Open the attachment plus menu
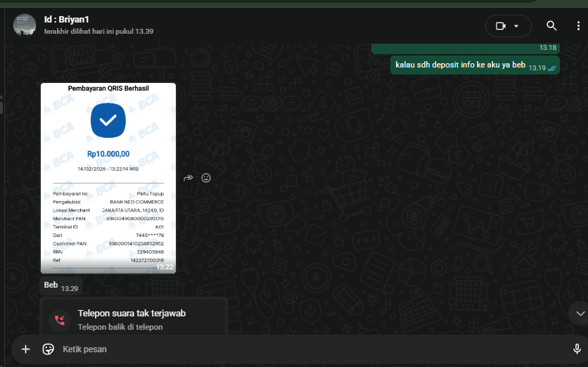 click(x=25, y=349)
